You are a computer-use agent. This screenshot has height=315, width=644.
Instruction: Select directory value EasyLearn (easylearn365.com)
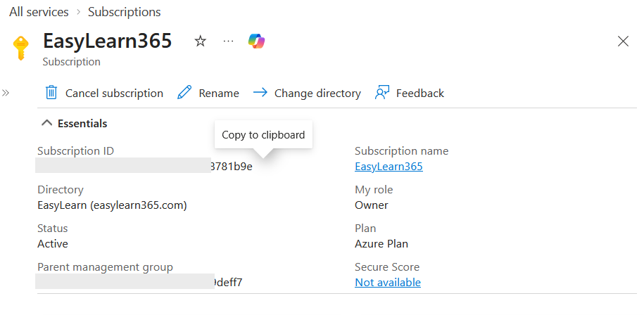[x=112, y=205]
